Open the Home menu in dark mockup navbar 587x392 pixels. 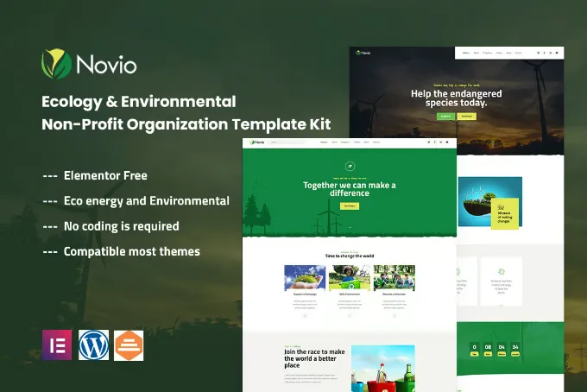467,54
